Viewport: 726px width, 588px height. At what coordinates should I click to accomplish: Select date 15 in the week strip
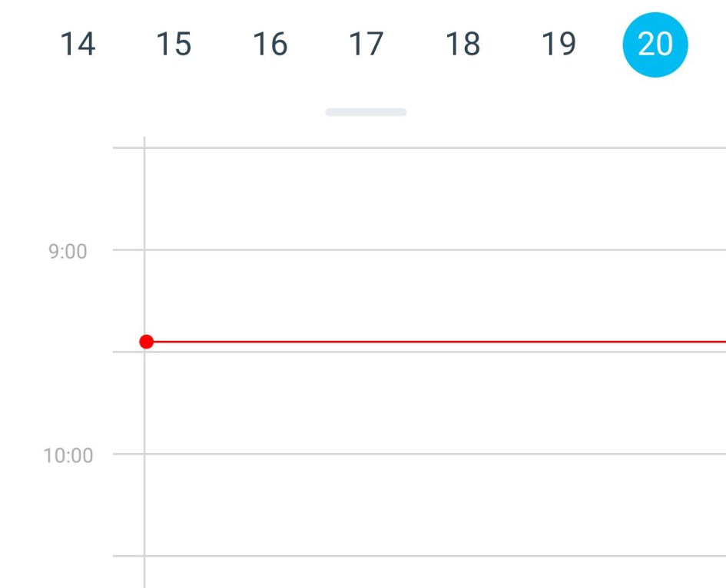pyautogui.click(x=173, y=44)
